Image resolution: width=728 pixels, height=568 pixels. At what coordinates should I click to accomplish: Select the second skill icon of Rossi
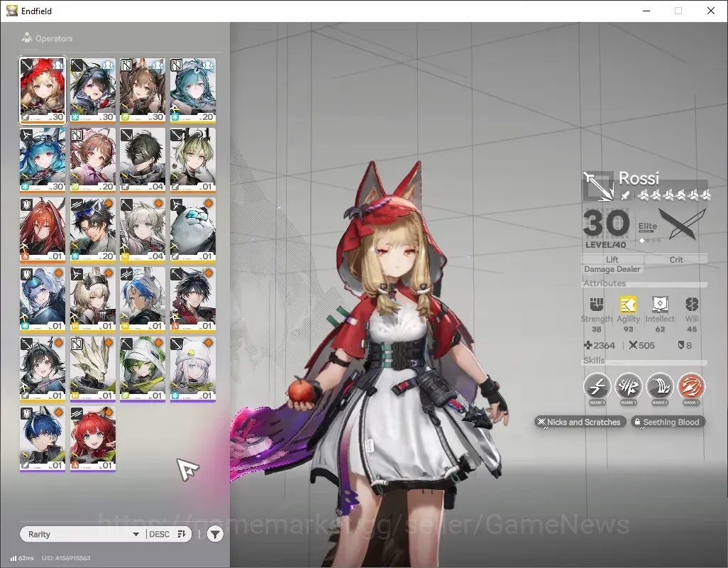(628, 386)
